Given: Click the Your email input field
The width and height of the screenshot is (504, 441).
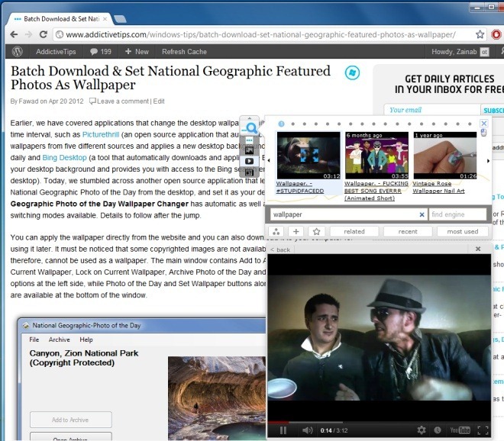Looking at the screenshot, I should (x=432, y=110).
